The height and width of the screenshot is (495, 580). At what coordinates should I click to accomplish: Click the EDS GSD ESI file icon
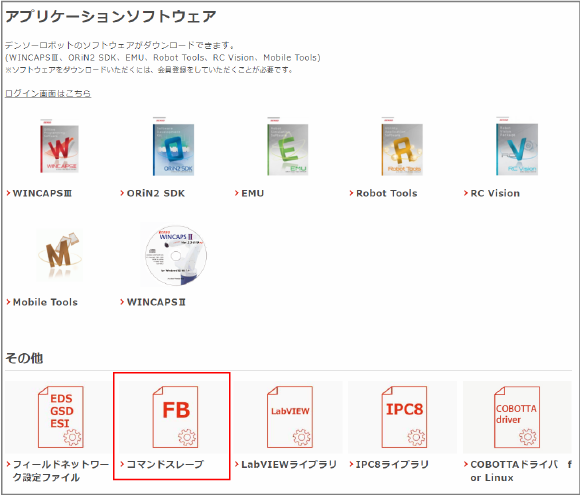point(61,417)
